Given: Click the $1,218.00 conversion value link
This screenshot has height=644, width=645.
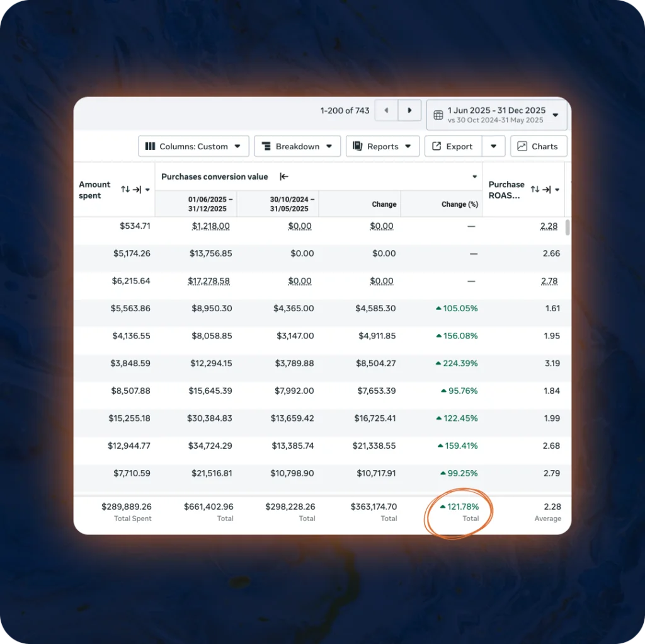Looking at the screenshot, I should tap(211, 226).
